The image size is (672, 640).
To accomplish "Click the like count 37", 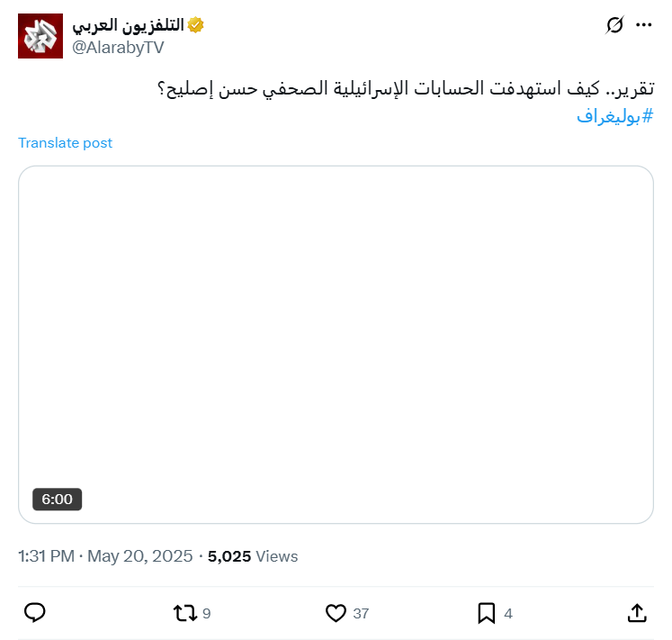I will coord(361,614).
